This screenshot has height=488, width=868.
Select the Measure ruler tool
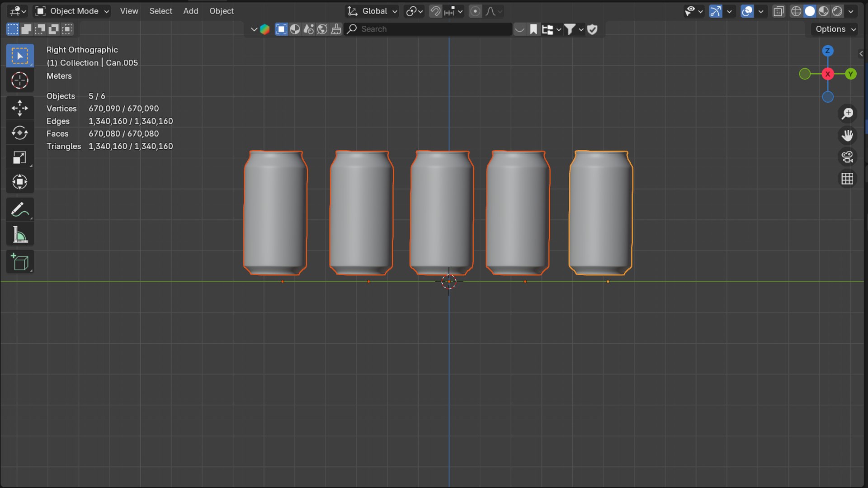20,234
